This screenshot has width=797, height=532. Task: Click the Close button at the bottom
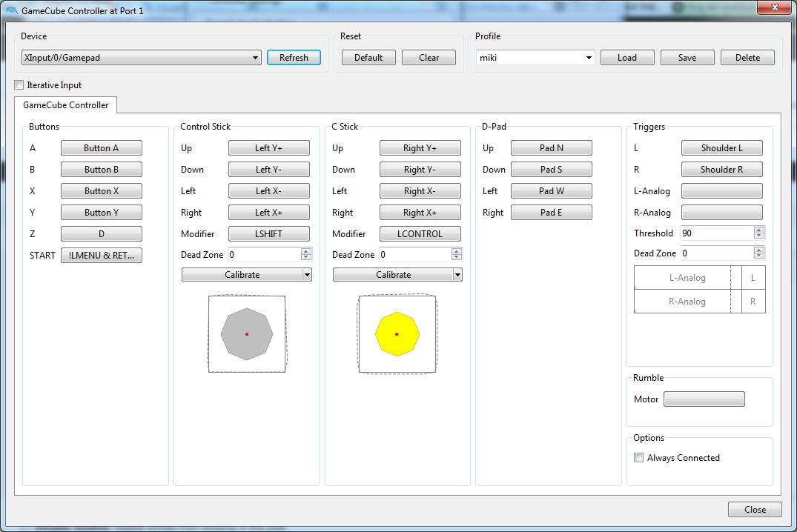pyautogui.click(x=755, y=509)
